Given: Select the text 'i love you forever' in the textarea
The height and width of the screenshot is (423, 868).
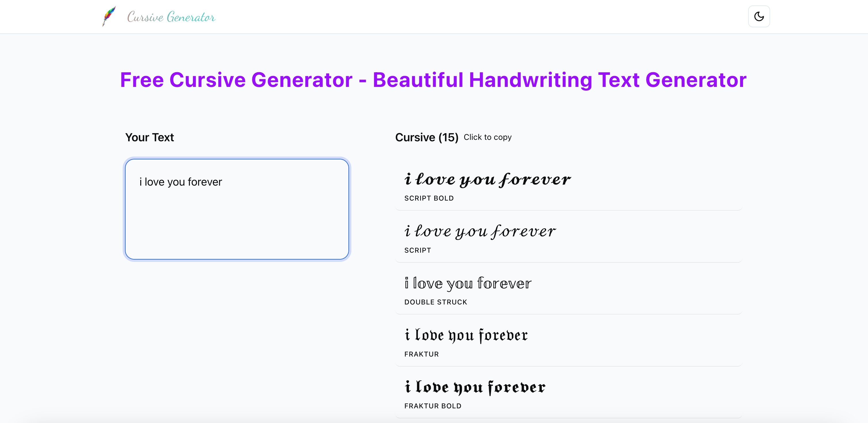Looking at the screenshot, I should (180, 182).
